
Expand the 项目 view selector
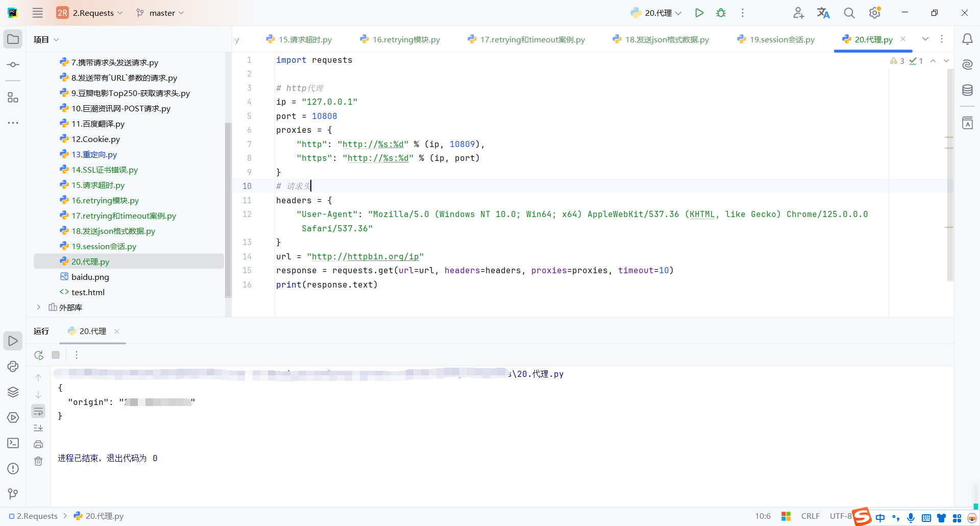46,39
